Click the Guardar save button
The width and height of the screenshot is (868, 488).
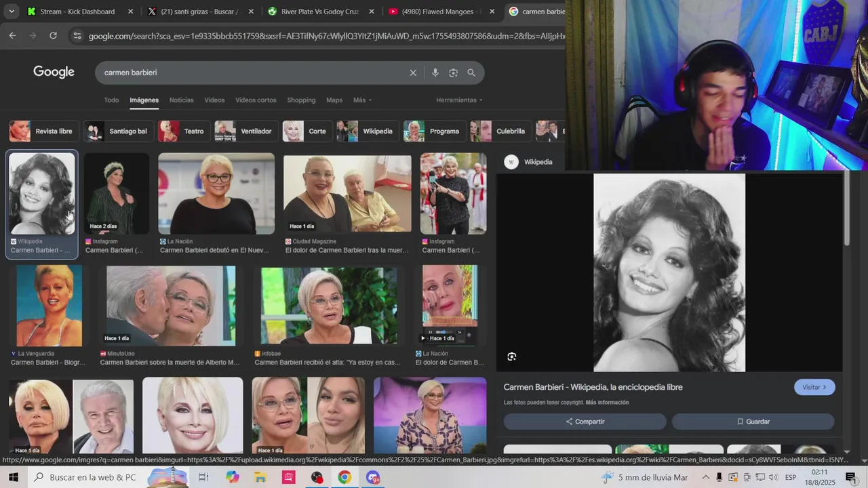753,422
